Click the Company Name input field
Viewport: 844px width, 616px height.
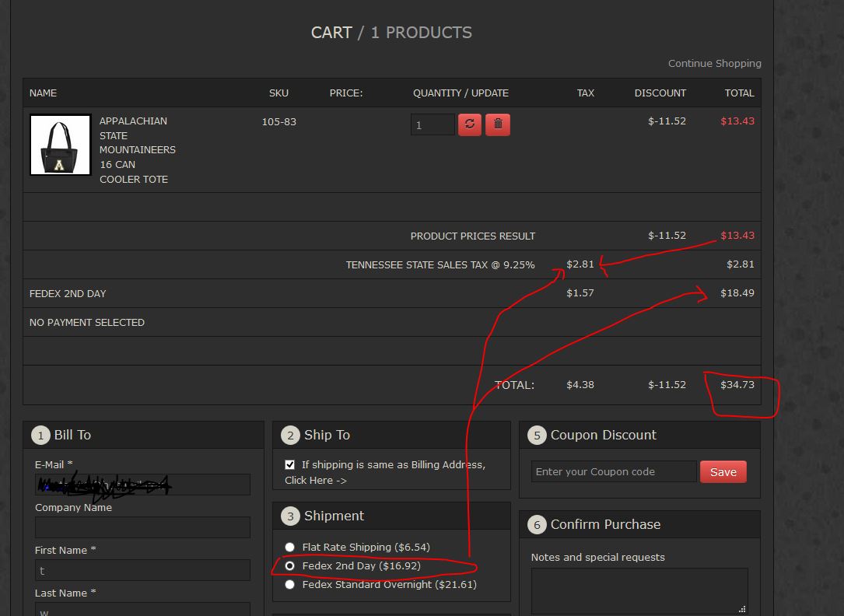coord(142,527)
